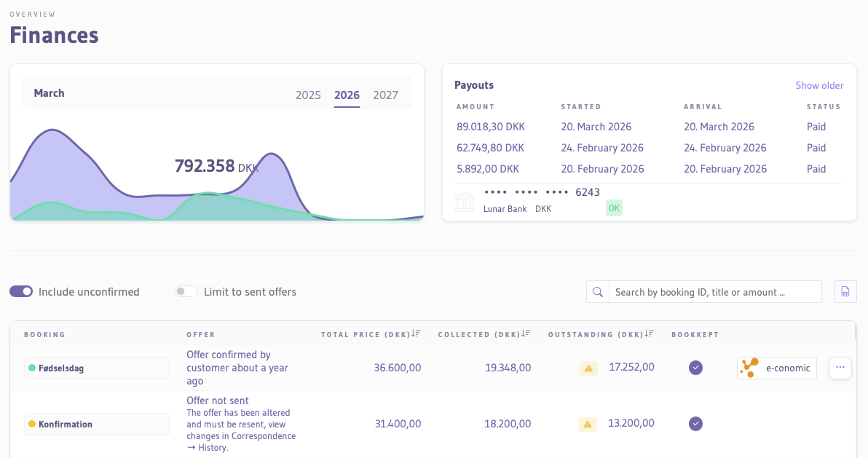Click the Show older payouts link
Screen dimensions: 868x458
point(819,85)
